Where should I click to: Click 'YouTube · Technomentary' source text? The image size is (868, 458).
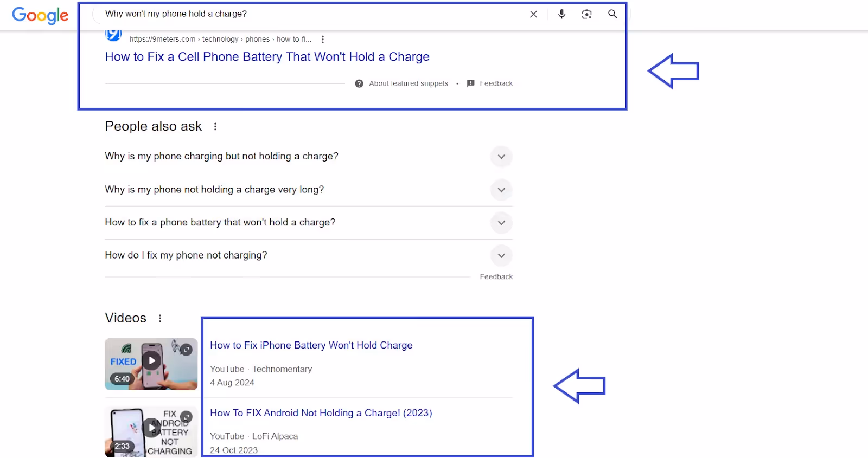(x=261, y=369)
